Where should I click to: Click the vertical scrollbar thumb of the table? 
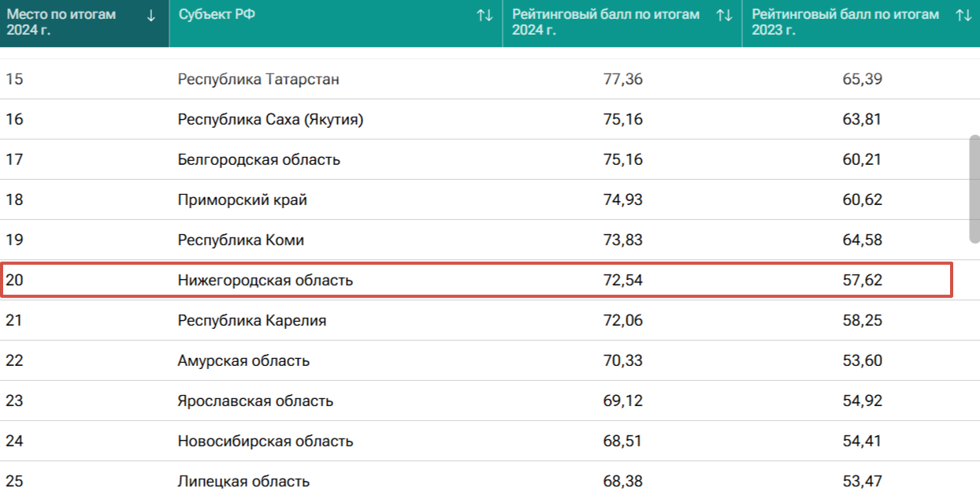click(x=974, y=189)
